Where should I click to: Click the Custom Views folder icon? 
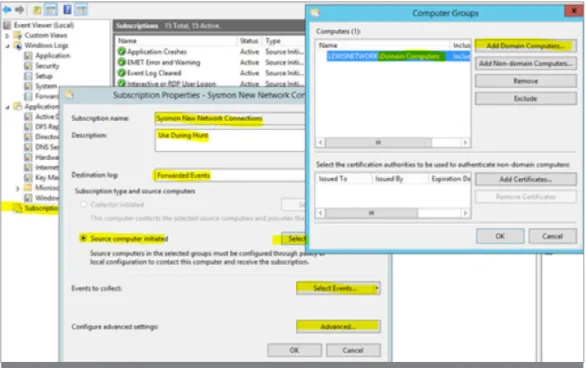tap(18, 35)
